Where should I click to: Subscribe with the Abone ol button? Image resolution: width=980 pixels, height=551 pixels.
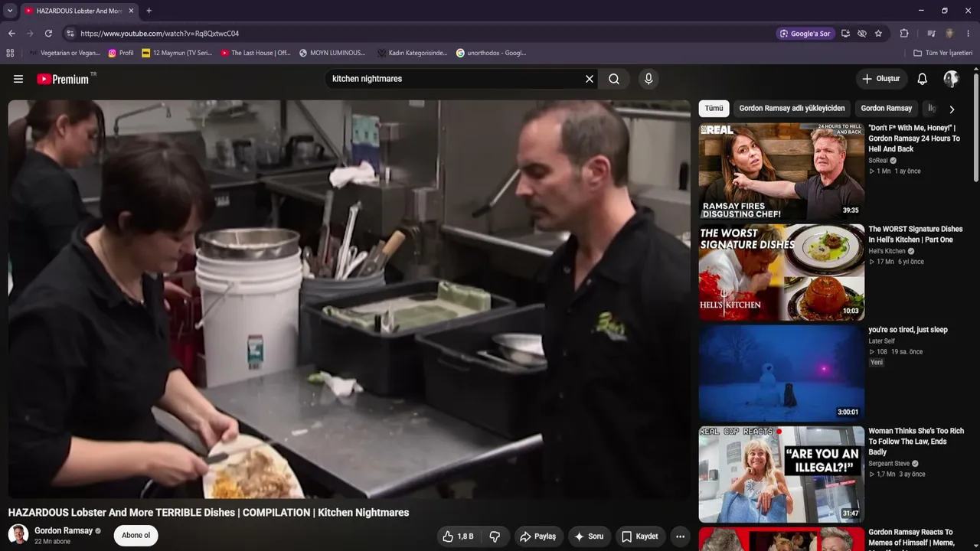coord(136,535)
